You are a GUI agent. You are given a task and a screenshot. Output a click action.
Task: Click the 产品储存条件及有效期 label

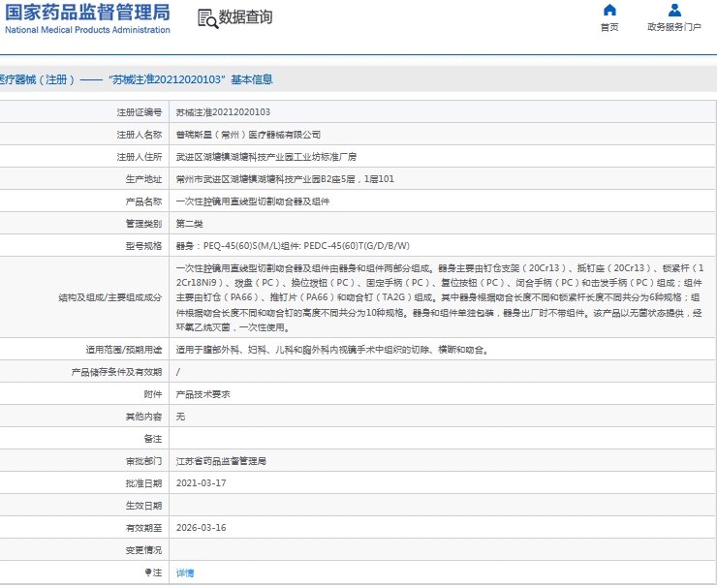click(x=116, y=372)
